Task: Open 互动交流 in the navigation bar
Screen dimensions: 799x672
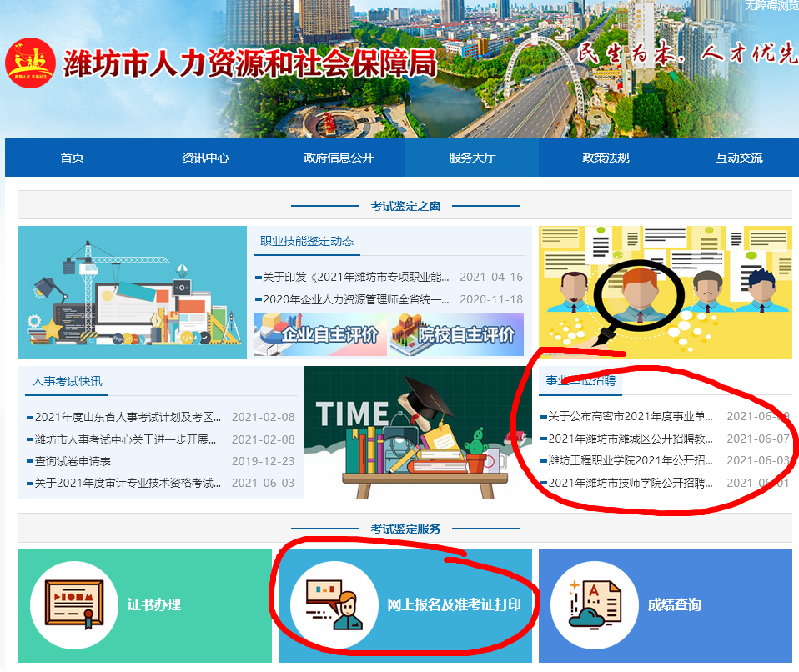Action: tap(739, 158)
